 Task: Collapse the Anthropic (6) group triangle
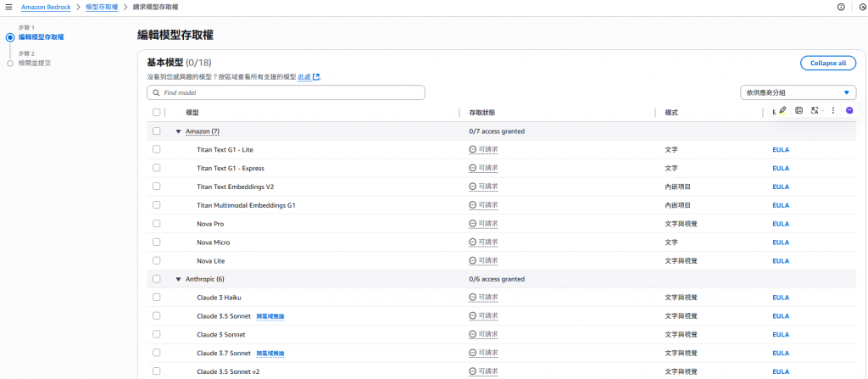(178, 279)
